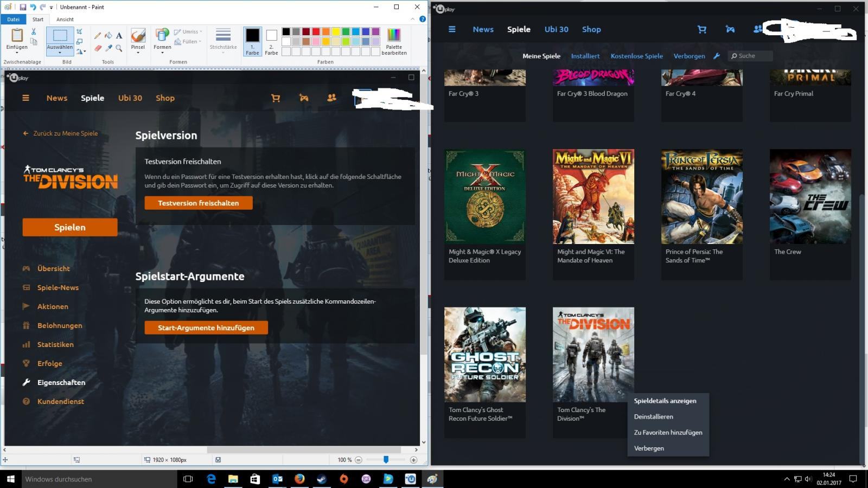Undo the last action in Paint

coord(33,7)
